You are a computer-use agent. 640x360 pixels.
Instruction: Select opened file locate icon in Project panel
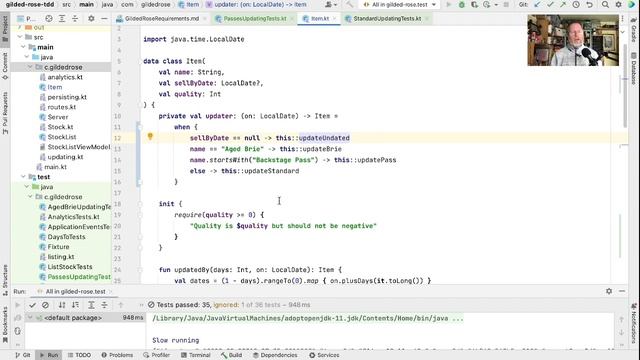click(x=49, y=19)
